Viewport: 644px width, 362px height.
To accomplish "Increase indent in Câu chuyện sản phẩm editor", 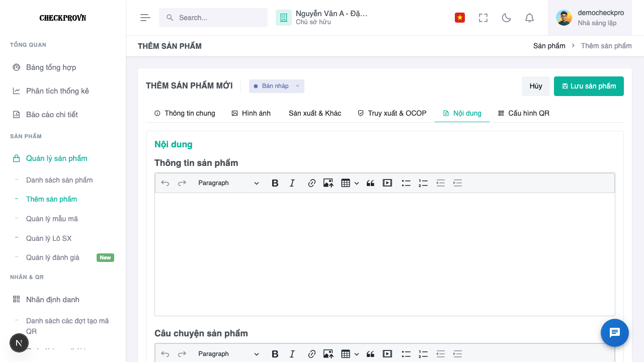I will point(457,354).
